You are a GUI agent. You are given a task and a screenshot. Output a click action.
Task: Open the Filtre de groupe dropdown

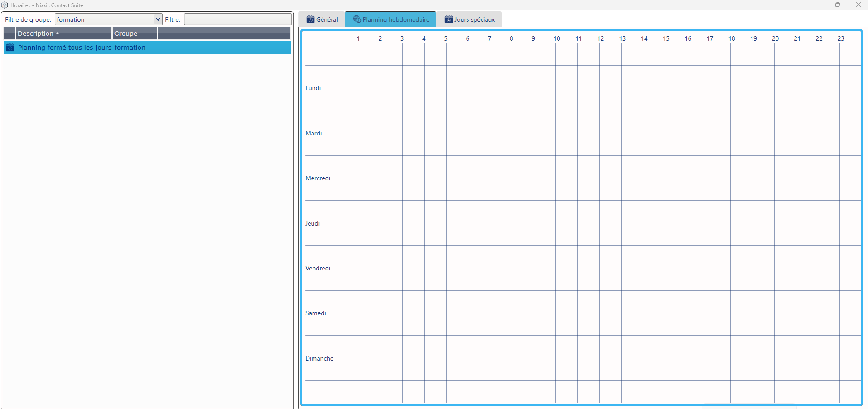point(158,19)
